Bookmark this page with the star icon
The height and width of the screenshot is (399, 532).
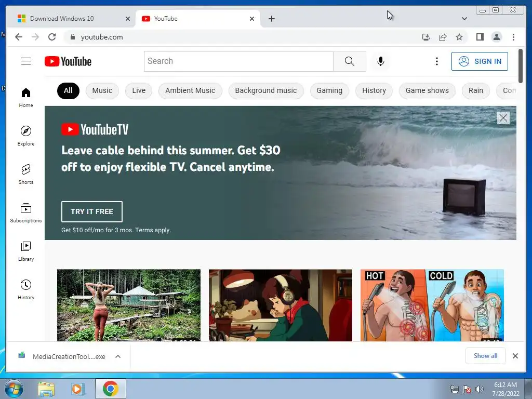tap(459, 37)
